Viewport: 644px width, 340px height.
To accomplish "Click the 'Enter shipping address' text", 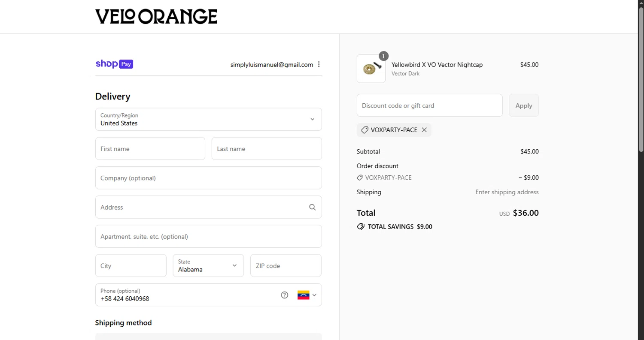I will click(507, 192).
